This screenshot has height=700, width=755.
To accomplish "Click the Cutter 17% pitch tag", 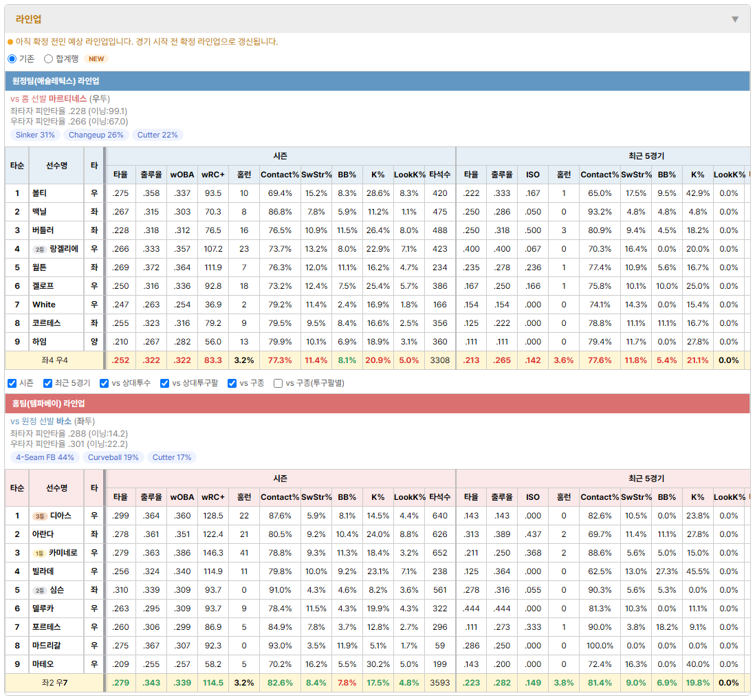I will pos(172,457).
